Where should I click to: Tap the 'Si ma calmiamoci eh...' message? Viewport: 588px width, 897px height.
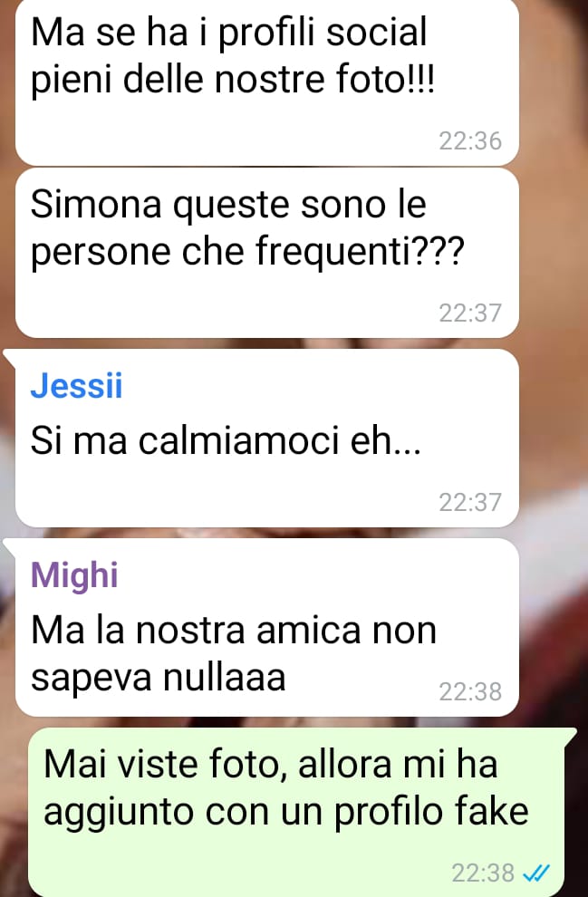click(x=267, y=439)
